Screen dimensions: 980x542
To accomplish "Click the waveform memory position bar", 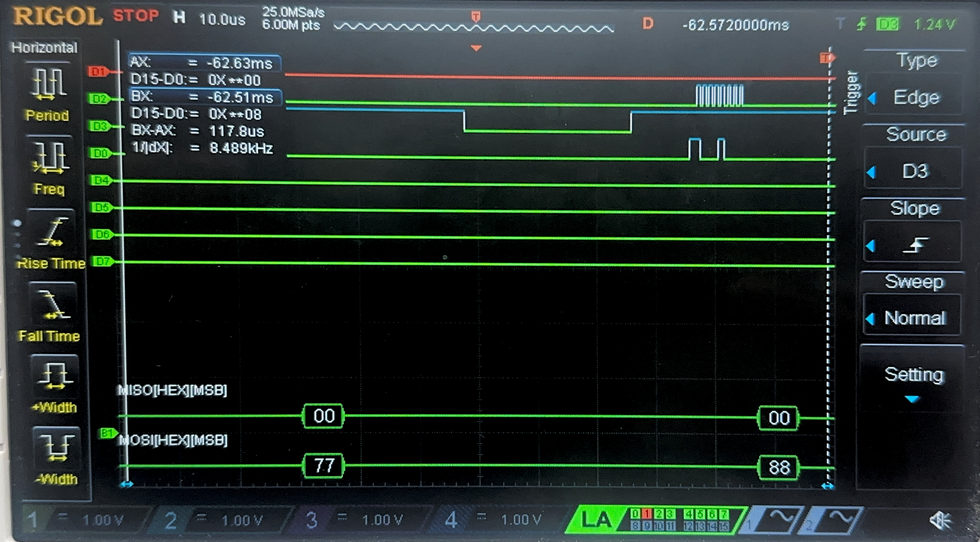I will pyautogui.click(x=474, y=27).
